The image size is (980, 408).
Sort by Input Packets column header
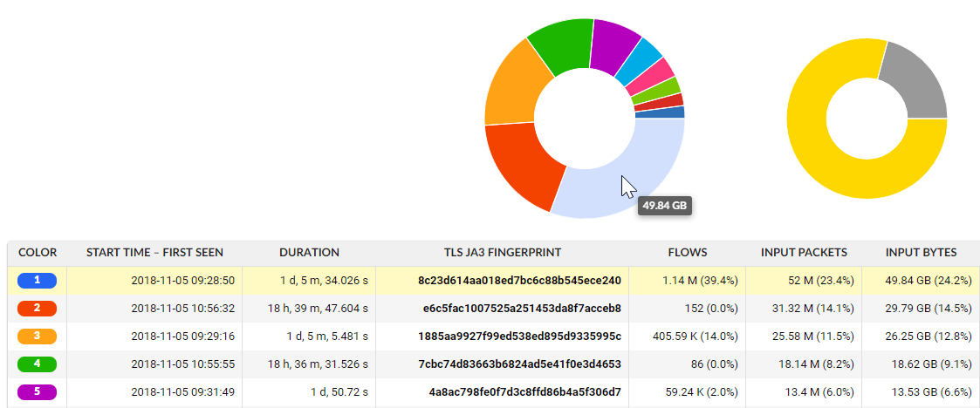tap(804, 253)
